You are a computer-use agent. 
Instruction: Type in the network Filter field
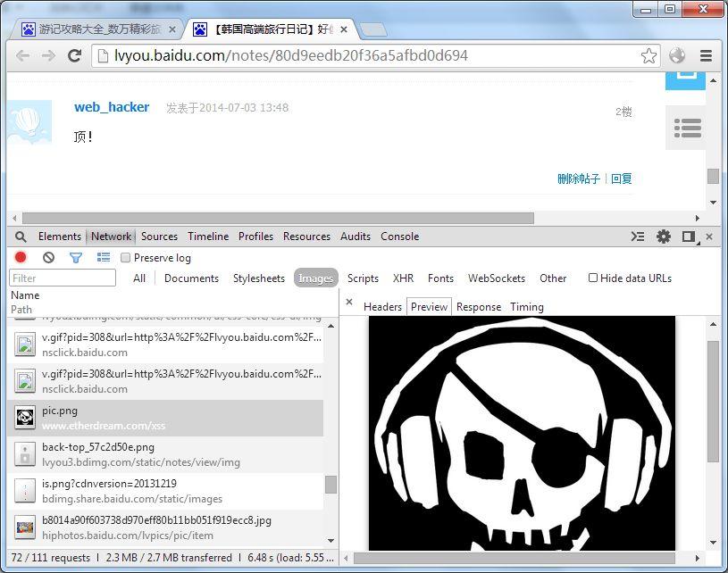click(x=63, y=278)
